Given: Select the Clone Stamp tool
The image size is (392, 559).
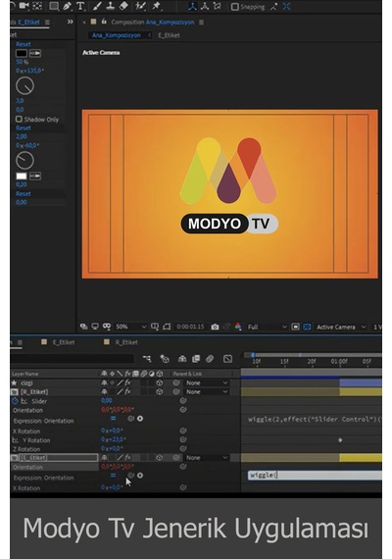Looking at the screenshot, I should click(x=110, y=6).
